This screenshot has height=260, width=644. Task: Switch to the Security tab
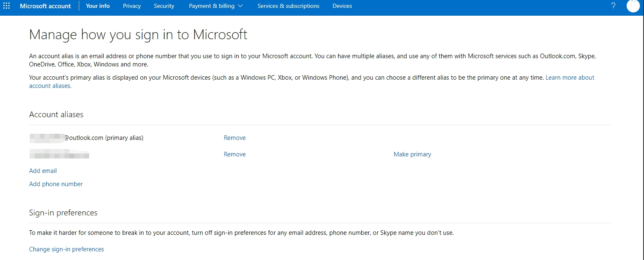pos(164,6)
